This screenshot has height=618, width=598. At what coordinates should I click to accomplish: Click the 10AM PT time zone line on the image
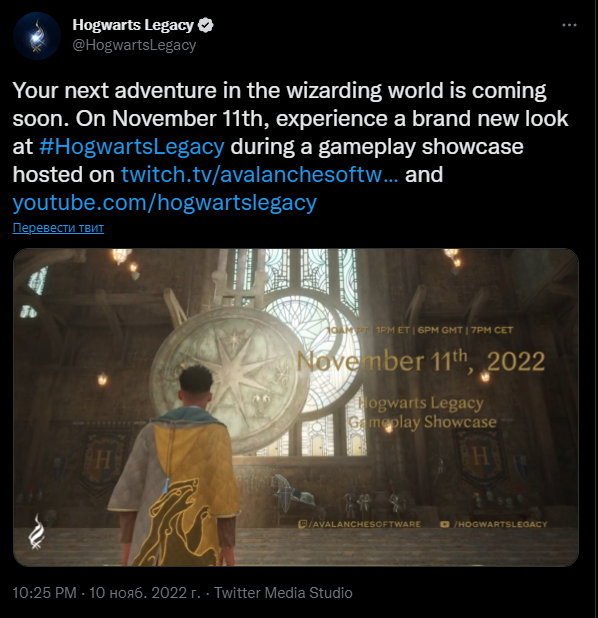tap(420, 330)
